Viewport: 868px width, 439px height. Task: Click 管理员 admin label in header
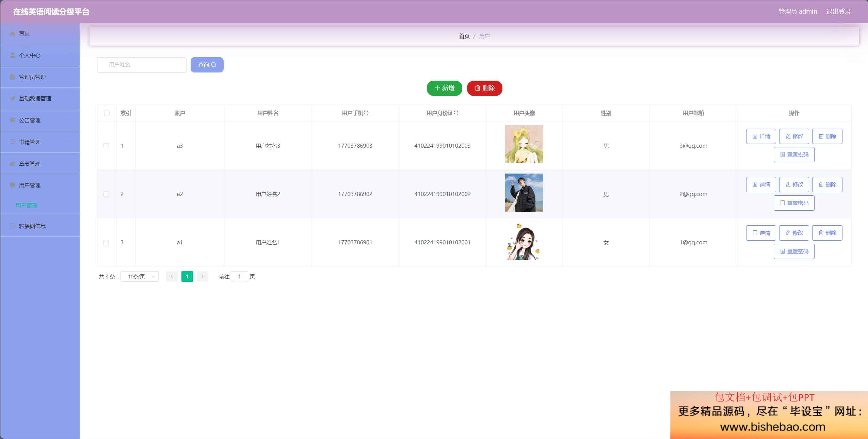[798, 12]
